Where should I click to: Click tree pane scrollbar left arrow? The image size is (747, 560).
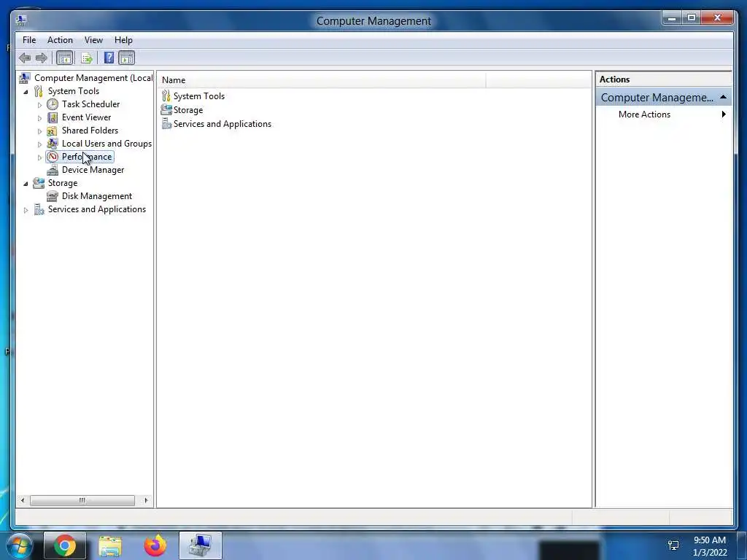(x=23, y=500)
